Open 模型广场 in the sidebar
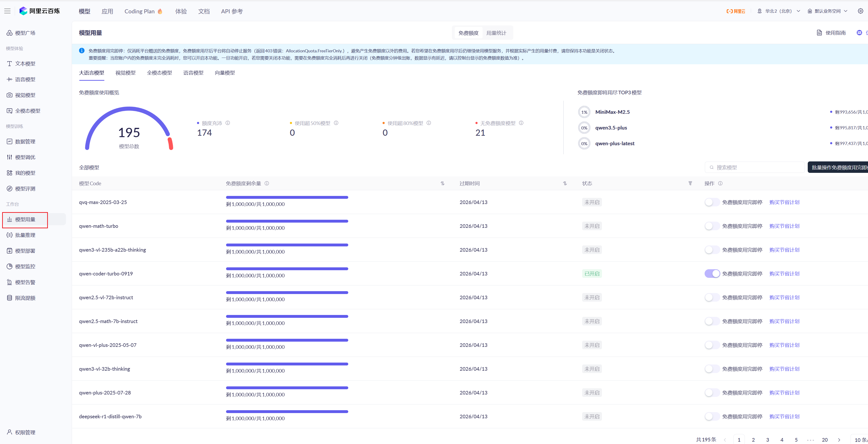Viewport: 868px width, 444px height. tap(25, 33)
